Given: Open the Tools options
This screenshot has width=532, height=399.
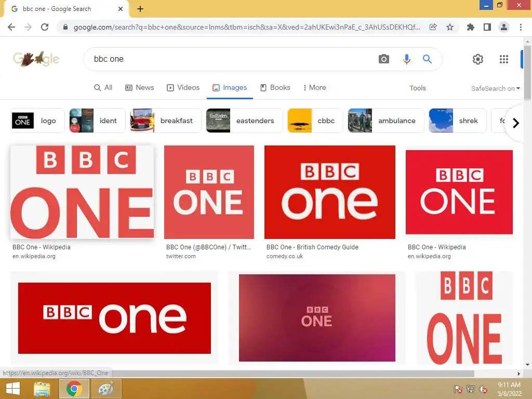Looking at the screenshot, I should tap(417, 88).
